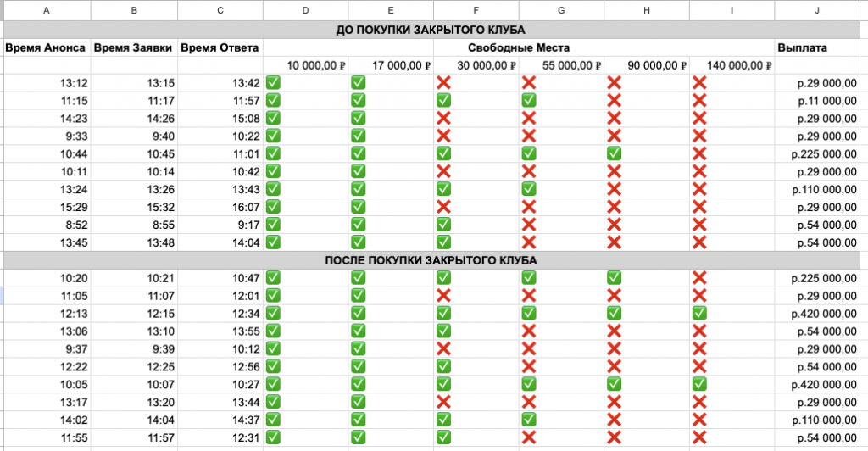Viewport: 868px width, 451px height.
Task: Click the 140 000,00 ₽ green check in the 12:13 row
Action: pos(699,313)
